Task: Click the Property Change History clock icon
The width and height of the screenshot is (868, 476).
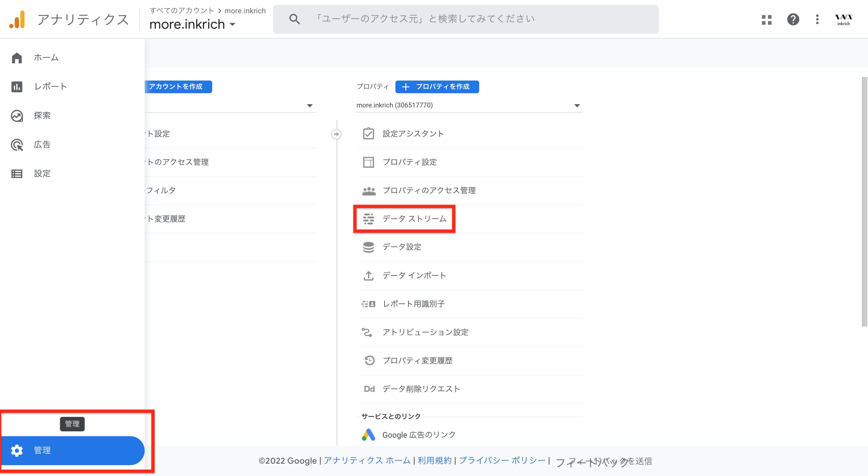Action: pyautogui.click(x=369, y=360)
